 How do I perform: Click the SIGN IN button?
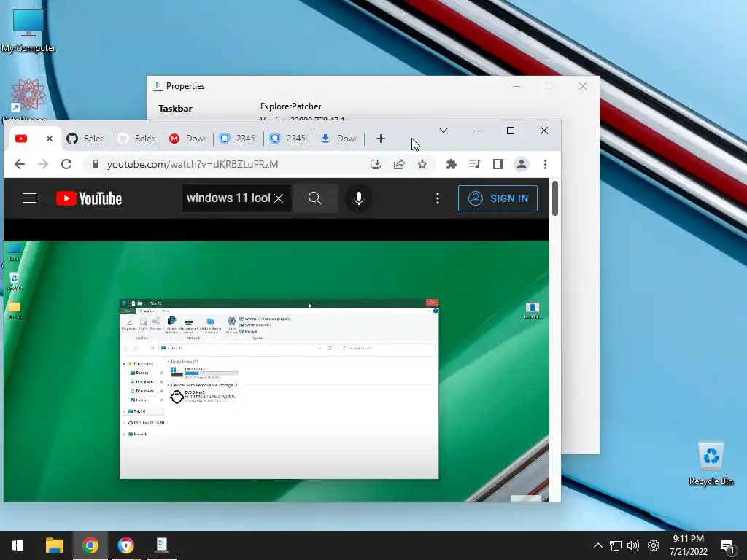(498, 198)
